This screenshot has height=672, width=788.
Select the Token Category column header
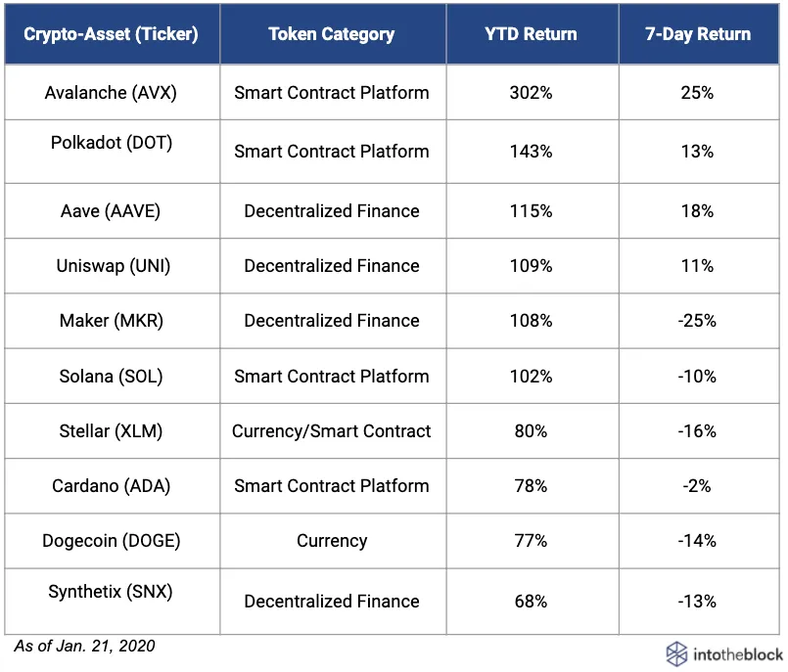332,33
